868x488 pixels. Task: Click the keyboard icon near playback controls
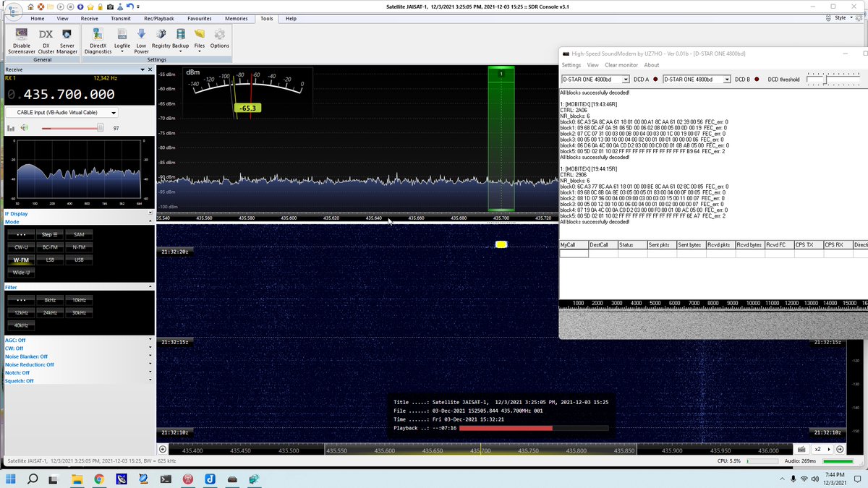tap(801, 449)
